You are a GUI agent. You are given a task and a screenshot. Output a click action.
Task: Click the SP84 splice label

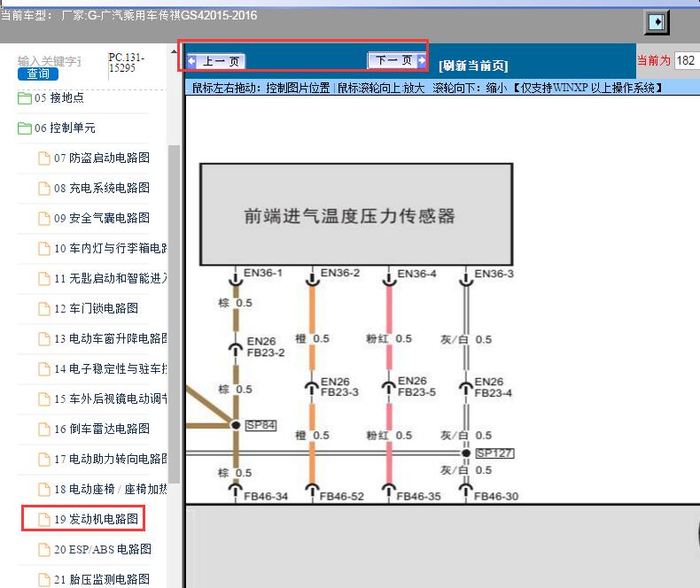[x=261, y=425]
